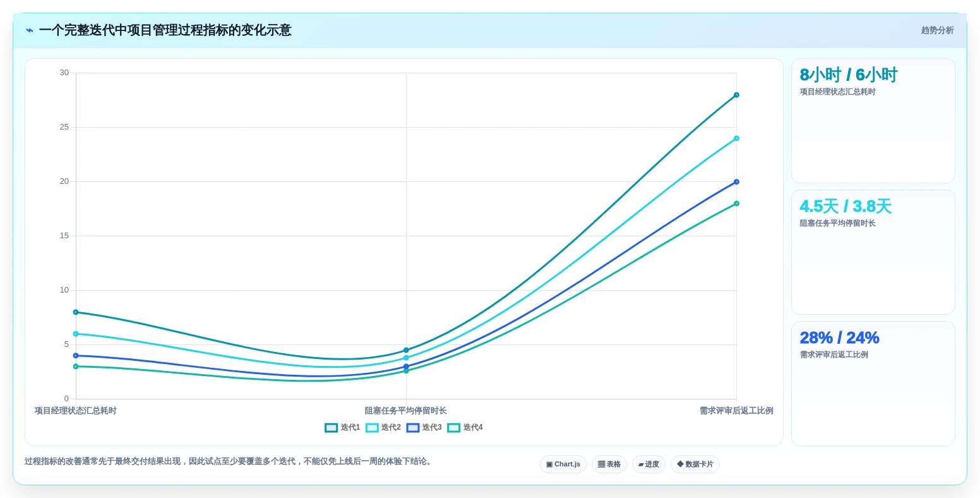Click 迭代3 data point at 项目经理状态汇总耗时
This screenshot has height=498, width=980.
coord(76,356)
